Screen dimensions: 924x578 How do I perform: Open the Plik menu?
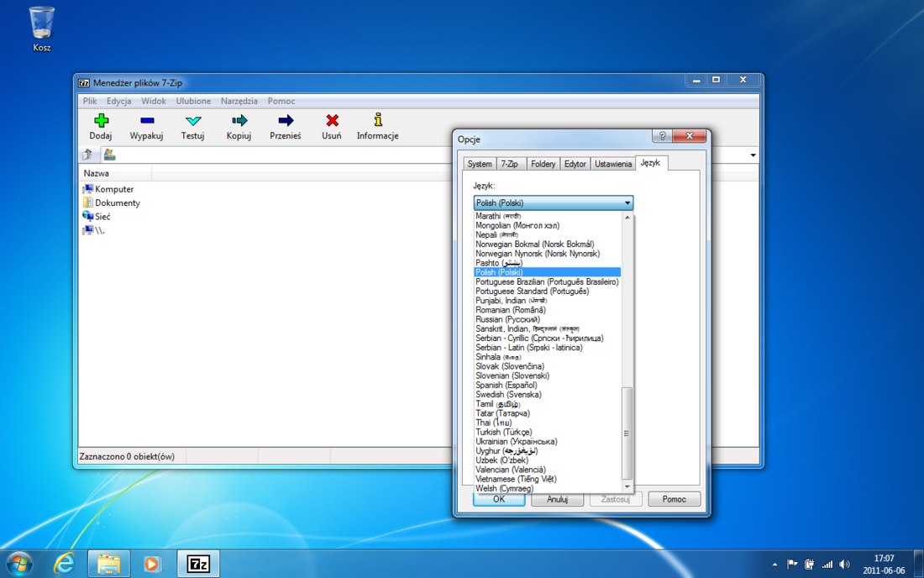pos(90,101)
